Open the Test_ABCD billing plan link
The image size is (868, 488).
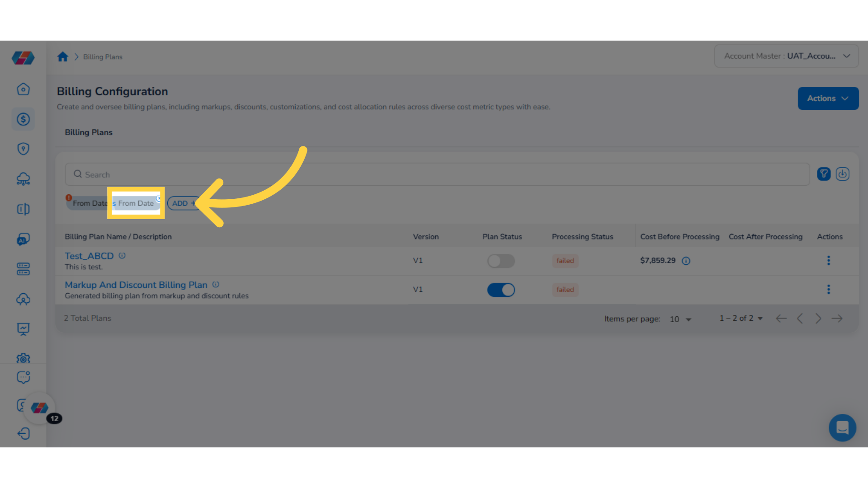[89, 256]
